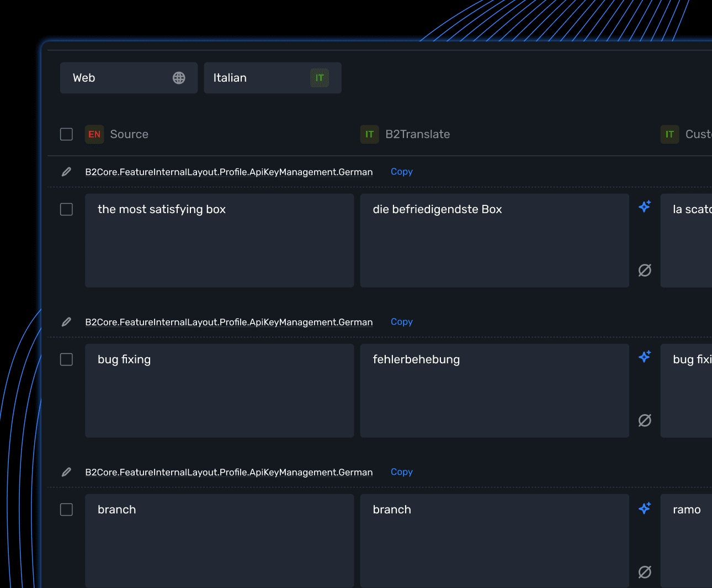Click Copy next to the first translation key
The image size is (712, 588).
(x=401, y=172)
